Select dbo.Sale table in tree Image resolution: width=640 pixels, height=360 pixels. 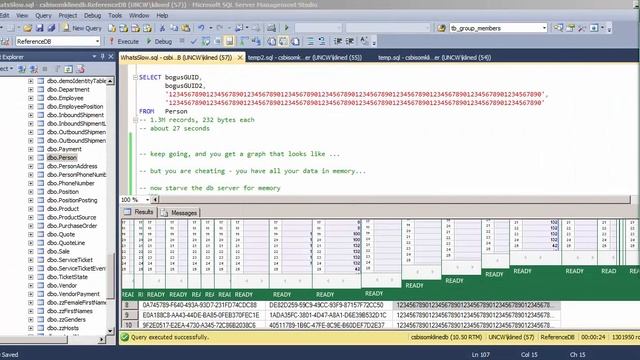pyautogui.click(x=58, y=251)
